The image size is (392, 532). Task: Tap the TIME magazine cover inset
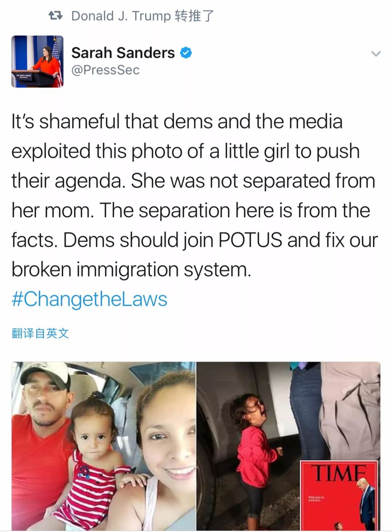339,495
